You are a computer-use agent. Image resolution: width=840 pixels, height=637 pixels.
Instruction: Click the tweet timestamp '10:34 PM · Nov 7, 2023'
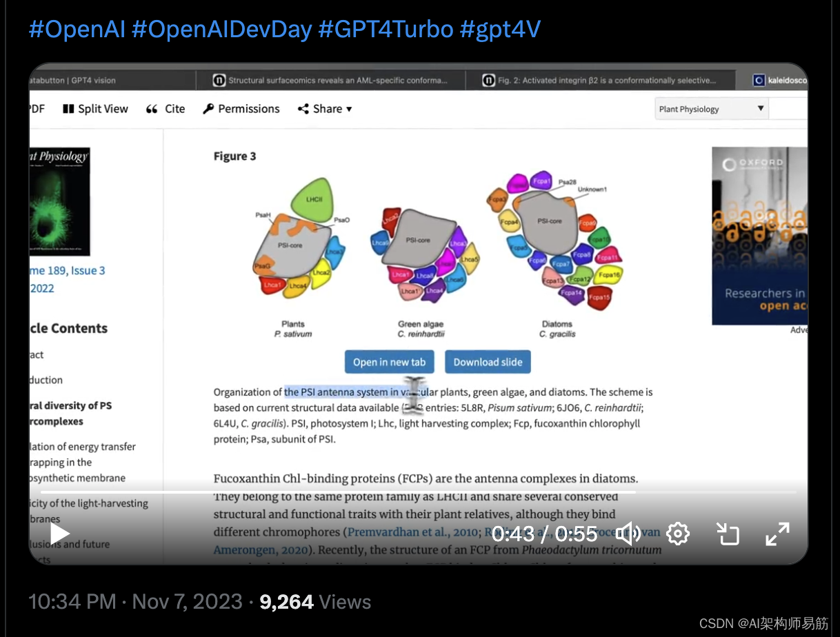(135, 602)
